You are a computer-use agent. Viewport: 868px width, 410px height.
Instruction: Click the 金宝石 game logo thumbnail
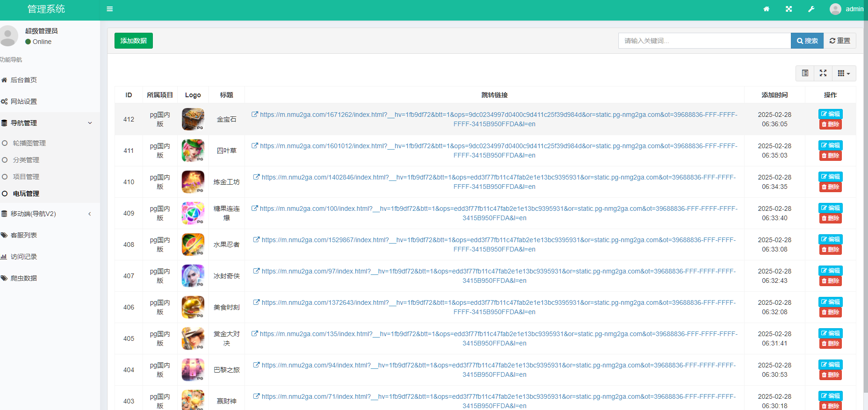coord(193,119)
